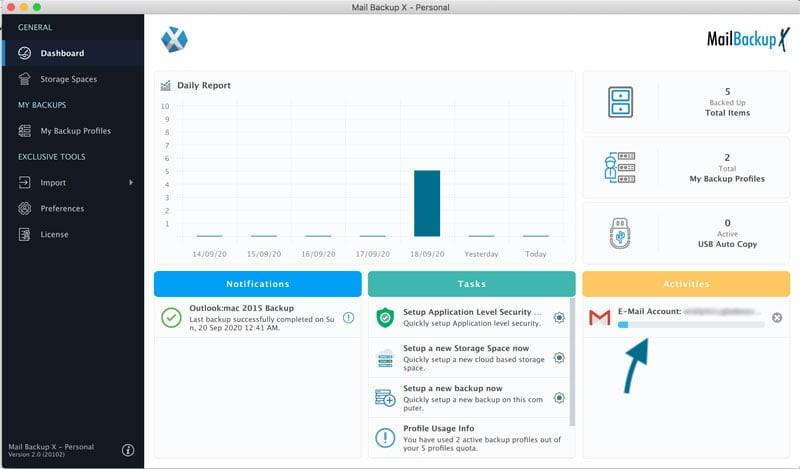
Task: Select Setup a new Storage Space now
Action: tap(468, 358)
